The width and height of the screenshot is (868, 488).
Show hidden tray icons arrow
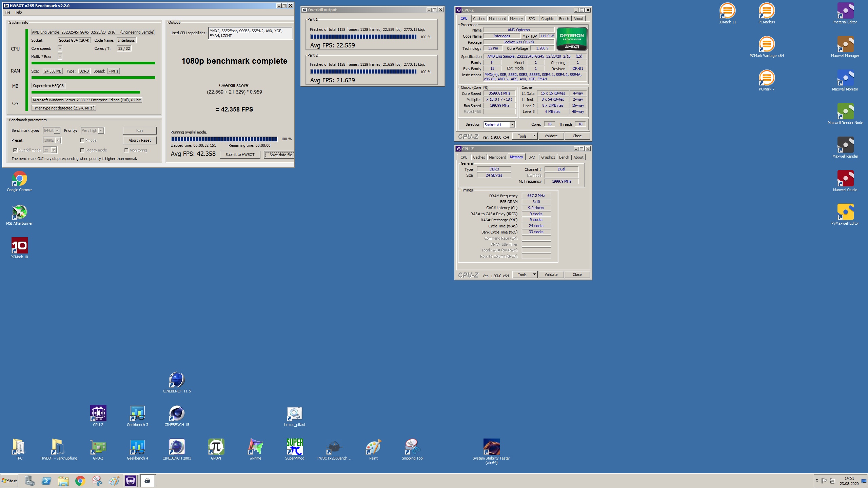point(817,481)
